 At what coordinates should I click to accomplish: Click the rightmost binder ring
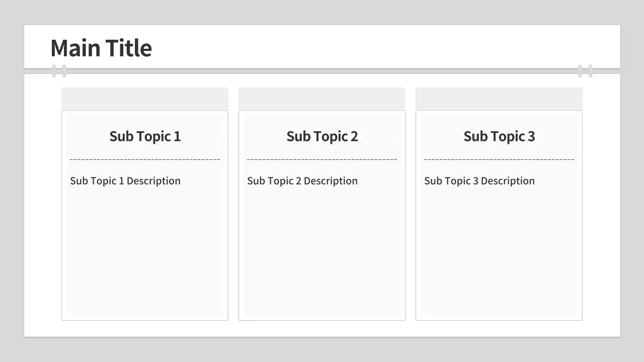point(590,71)
